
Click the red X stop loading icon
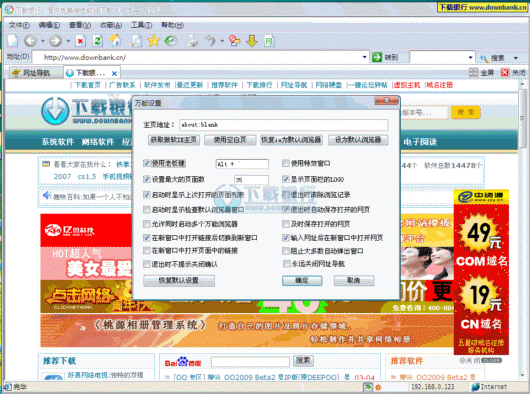(x=80, y=41)
